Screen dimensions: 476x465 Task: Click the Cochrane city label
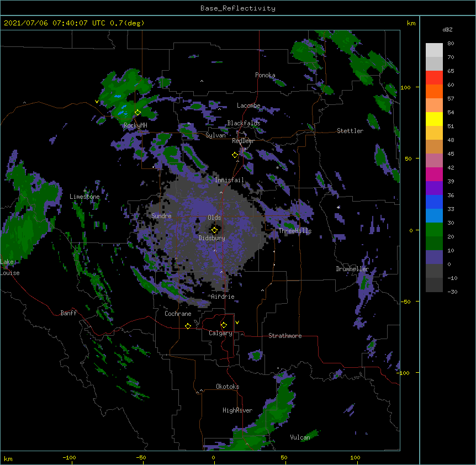click(178, 314)
